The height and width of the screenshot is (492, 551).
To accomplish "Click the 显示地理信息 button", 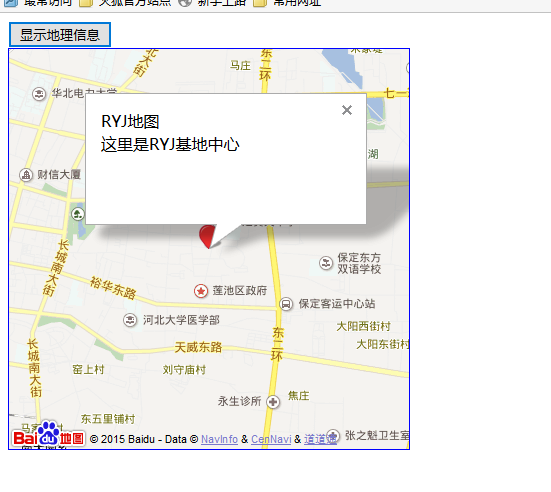I will pos(60,34).
